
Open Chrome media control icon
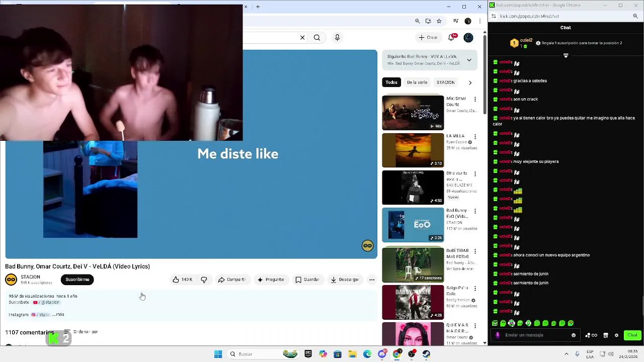(x=456, y=21)
